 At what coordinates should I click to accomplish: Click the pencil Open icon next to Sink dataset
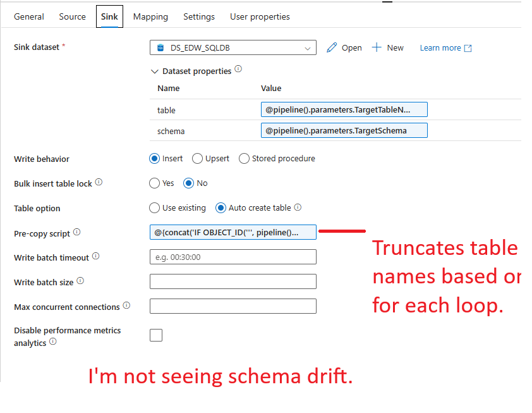click(x=331, y=47)
